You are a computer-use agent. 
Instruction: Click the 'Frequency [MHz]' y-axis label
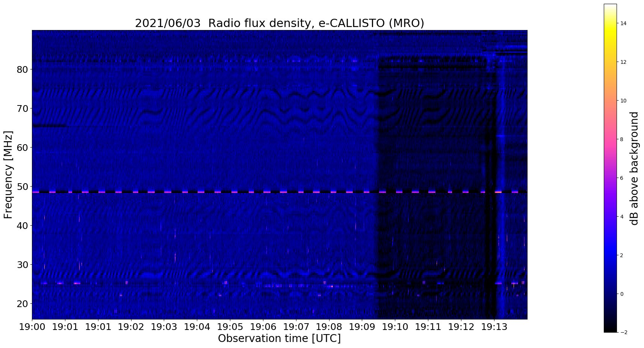click(8, 175)
